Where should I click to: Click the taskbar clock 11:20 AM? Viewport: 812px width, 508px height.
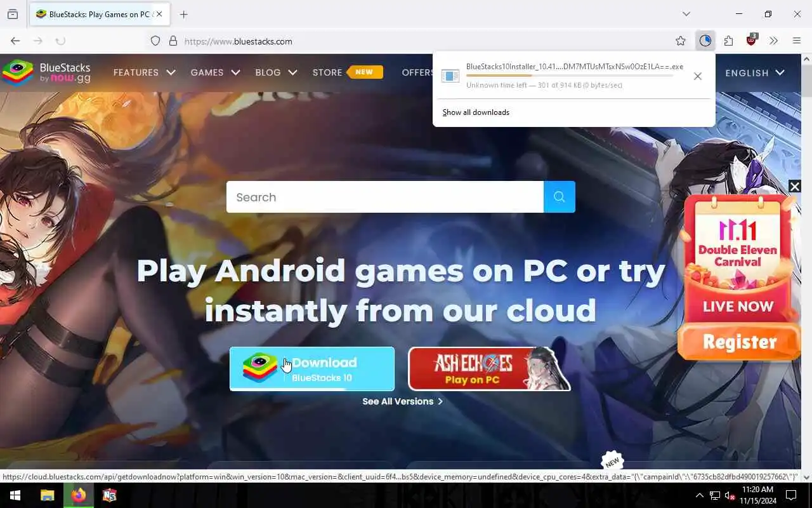tap(758, 490)
